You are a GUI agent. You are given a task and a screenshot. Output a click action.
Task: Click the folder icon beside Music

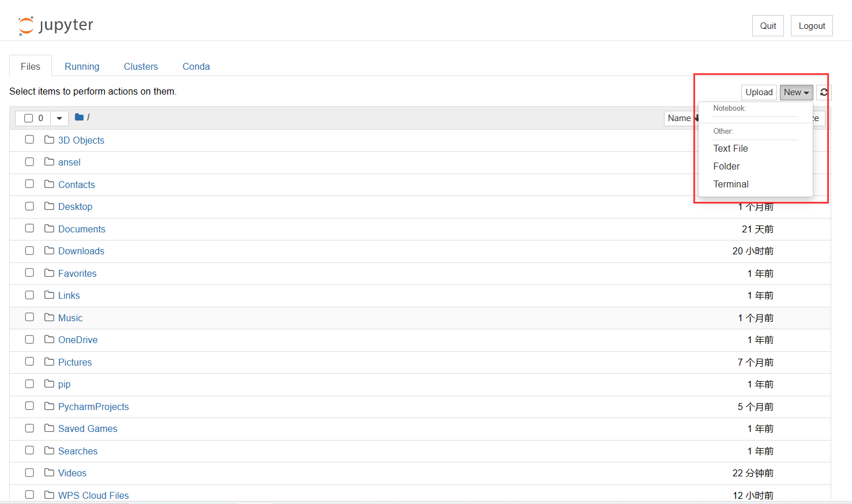49,317
